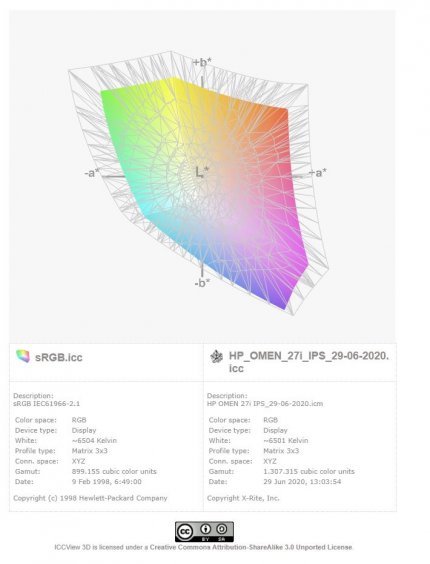The height and width of the screenshot is (564, 430).
Task: Click the CC logo in license badge
Action: 185,532
